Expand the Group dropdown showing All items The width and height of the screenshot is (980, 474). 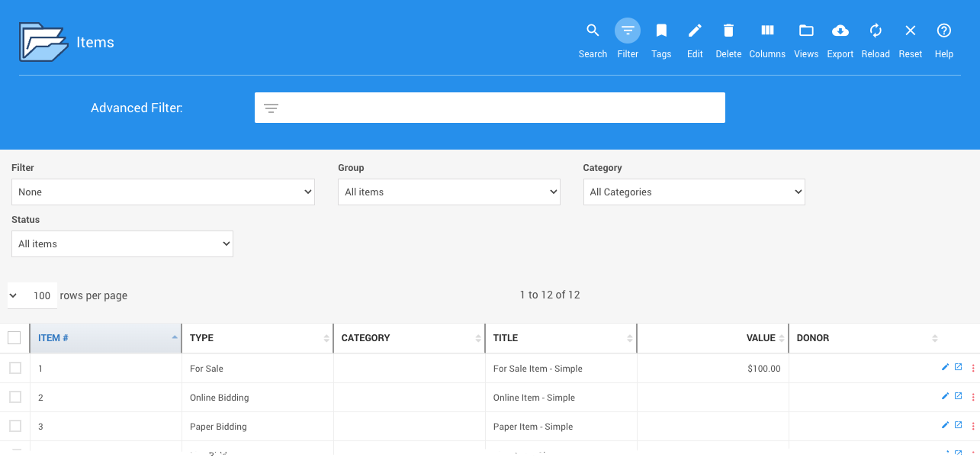pos(448,192)
